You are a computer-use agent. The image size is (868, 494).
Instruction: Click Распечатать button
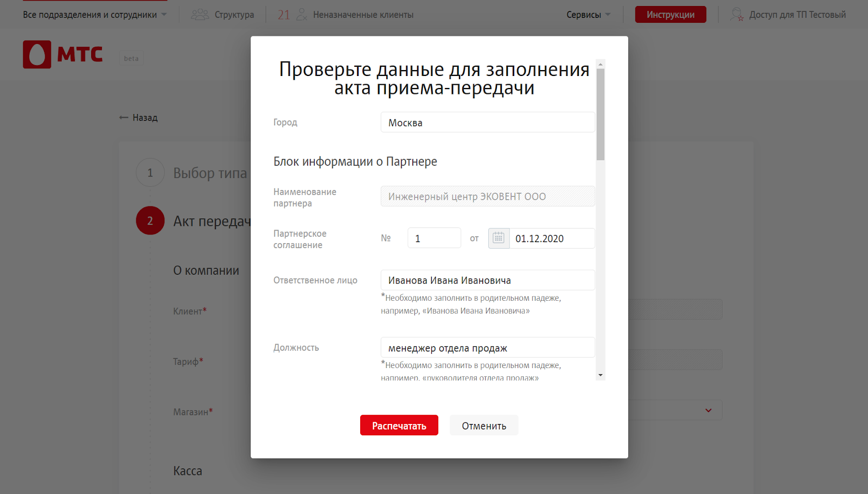click(x=399, y=426)
